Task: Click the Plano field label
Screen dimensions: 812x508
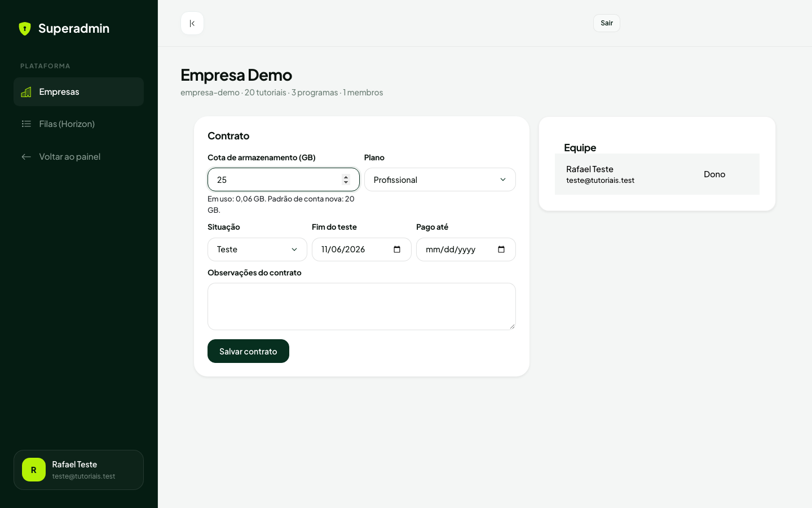Action: (x=374, y=157)
